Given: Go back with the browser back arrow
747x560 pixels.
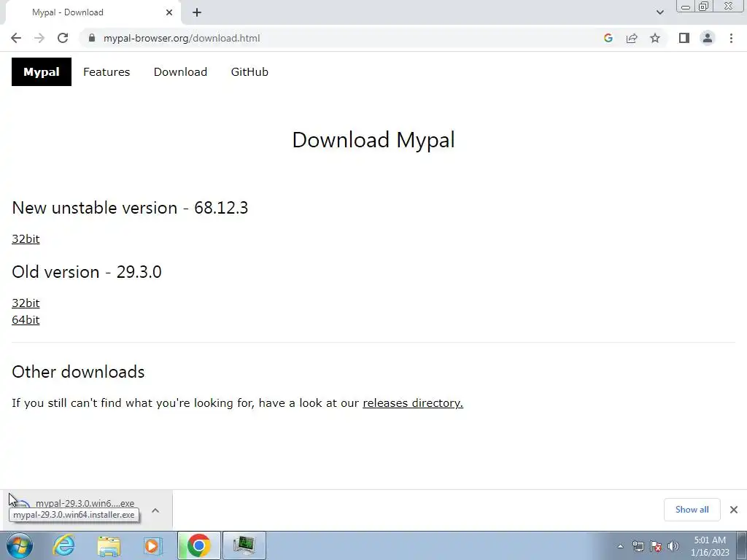Looking at the screenshot, I should (x=16, y=38).
